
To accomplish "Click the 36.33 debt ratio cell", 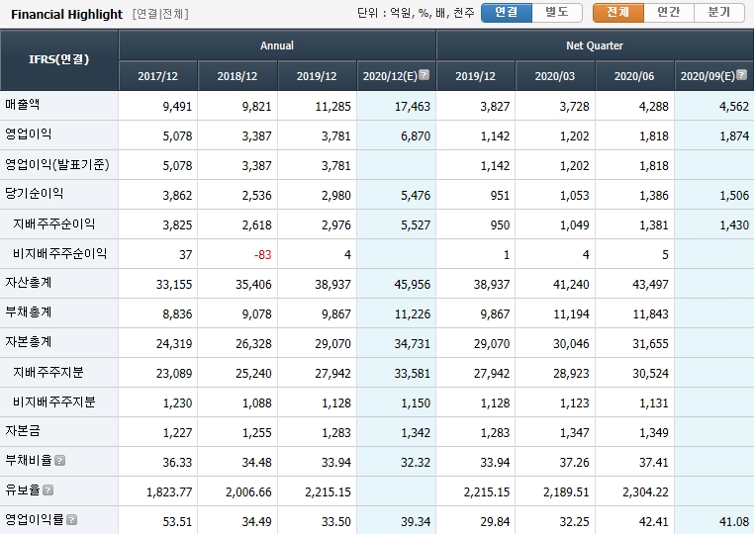I will 158,462.
